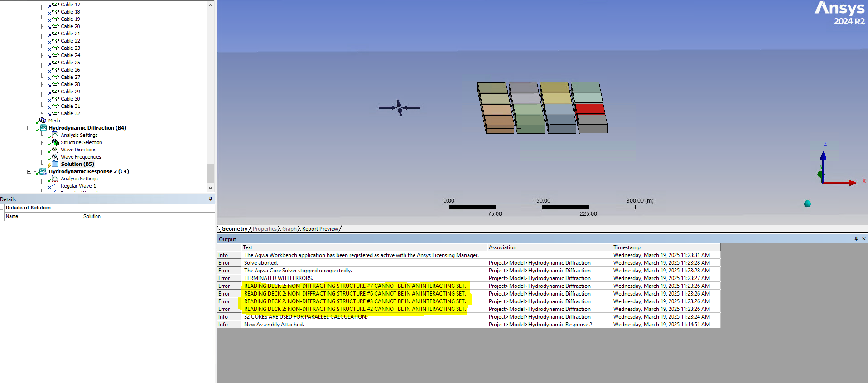Click the Cable 28 cable icon

(55, 84)
